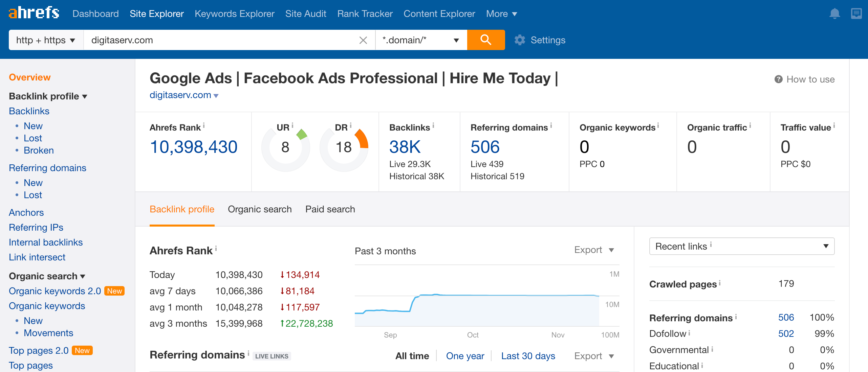Click the How to use question icon
This screenshot has width=868, height=372.
pyautogui.click(x=779, y=79)
